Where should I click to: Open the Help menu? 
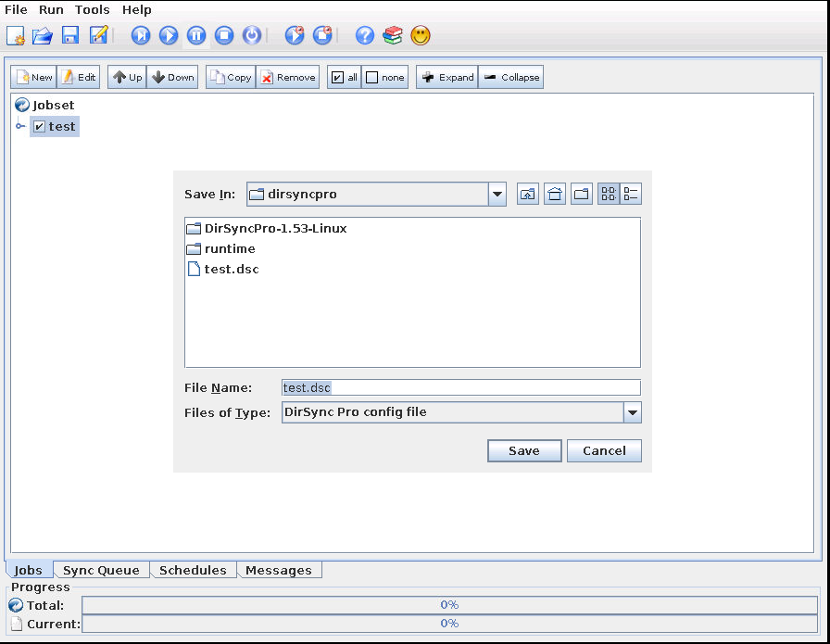click(x=136, y=9)
